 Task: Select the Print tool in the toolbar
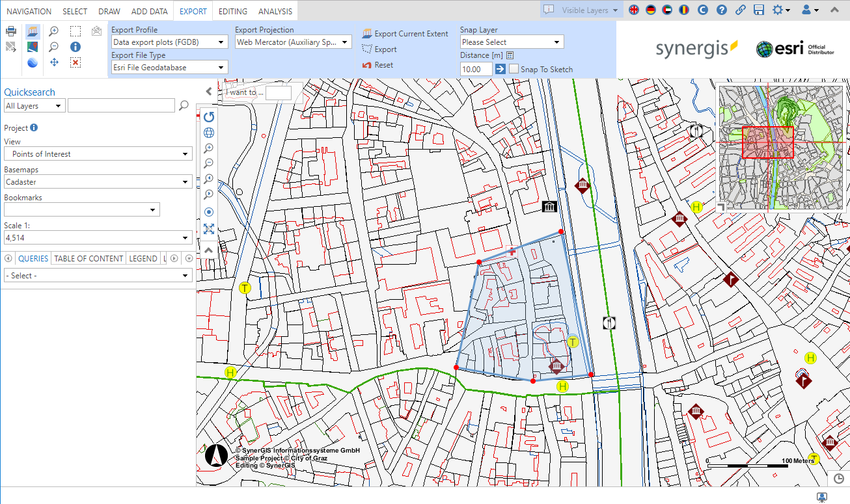click(12, 31)
